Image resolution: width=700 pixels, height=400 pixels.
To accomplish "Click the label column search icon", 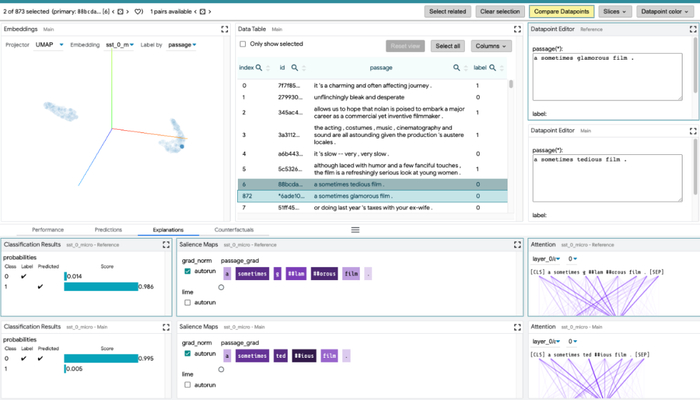I will pos(492,67).
